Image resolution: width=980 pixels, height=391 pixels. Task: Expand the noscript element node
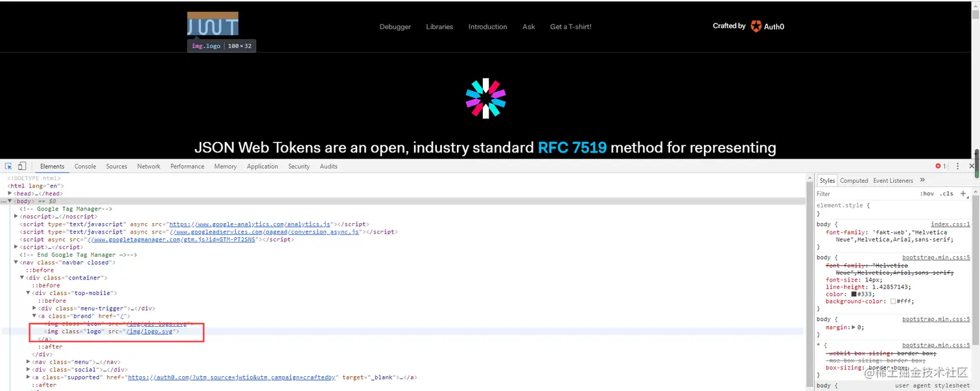(16, 216)
